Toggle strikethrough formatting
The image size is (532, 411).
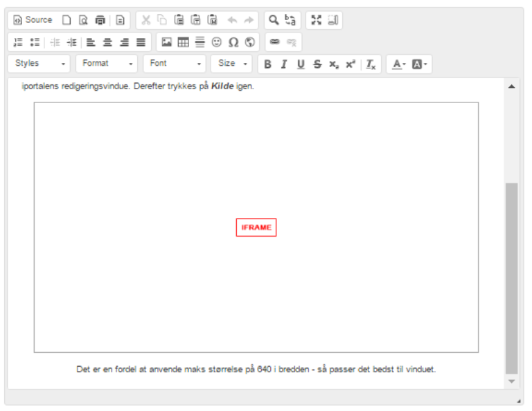point(317,64)
